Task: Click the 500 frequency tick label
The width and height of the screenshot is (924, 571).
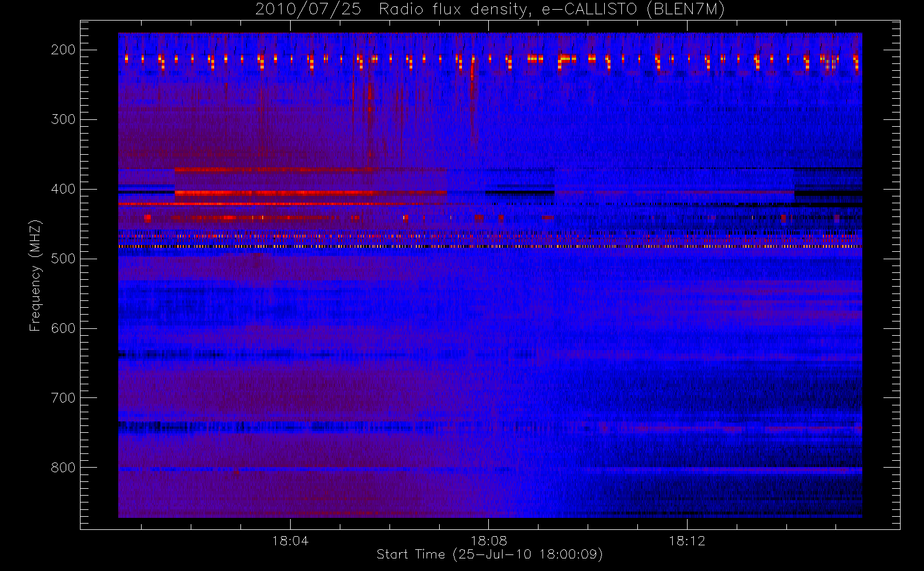Action: (x=63, y=259)
